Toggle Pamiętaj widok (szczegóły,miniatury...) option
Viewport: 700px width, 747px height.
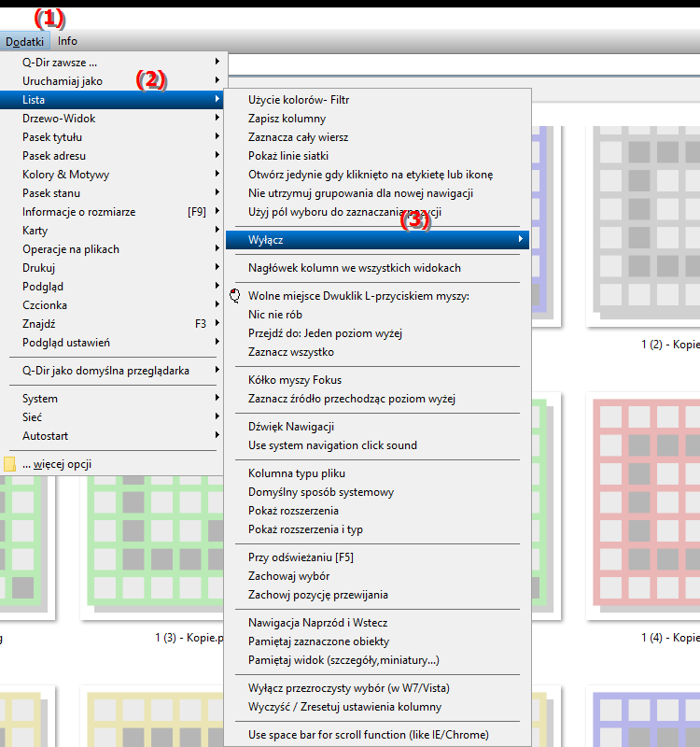(x=378, y=660)
